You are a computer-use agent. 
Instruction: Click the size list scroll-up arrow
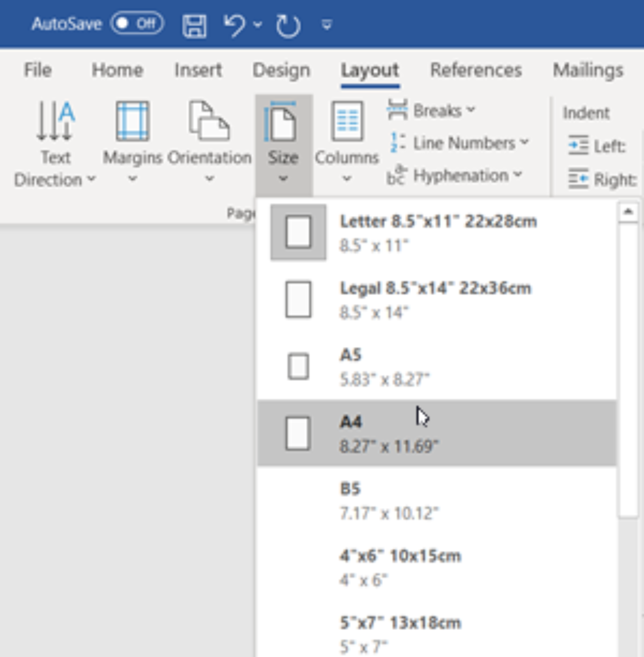coord(628,212)
